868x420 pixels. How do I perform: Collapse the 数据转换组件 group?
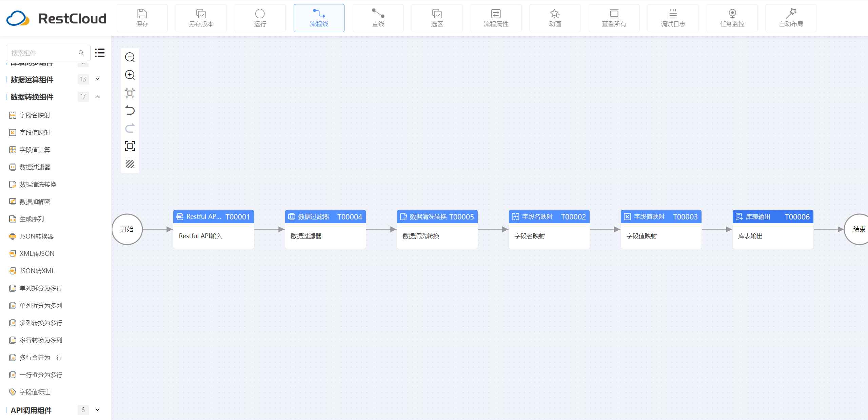click(x=98, y=97)
